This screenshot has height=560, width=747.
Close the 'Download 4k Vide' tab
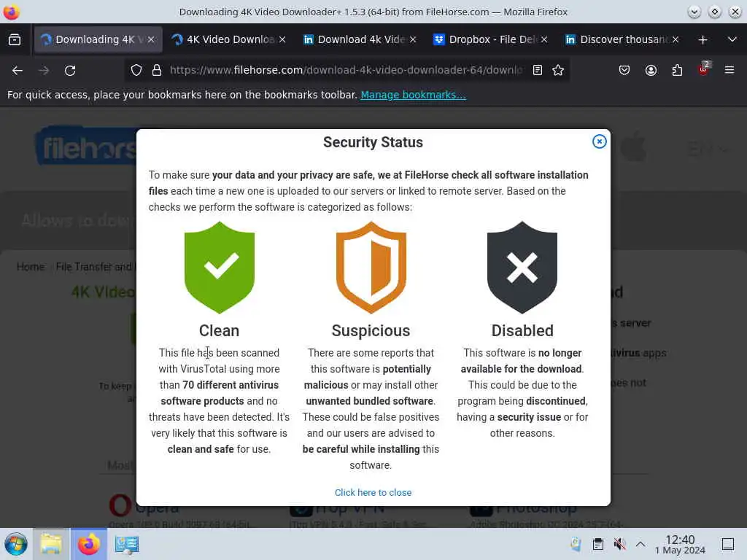click(x=413, y=39)
